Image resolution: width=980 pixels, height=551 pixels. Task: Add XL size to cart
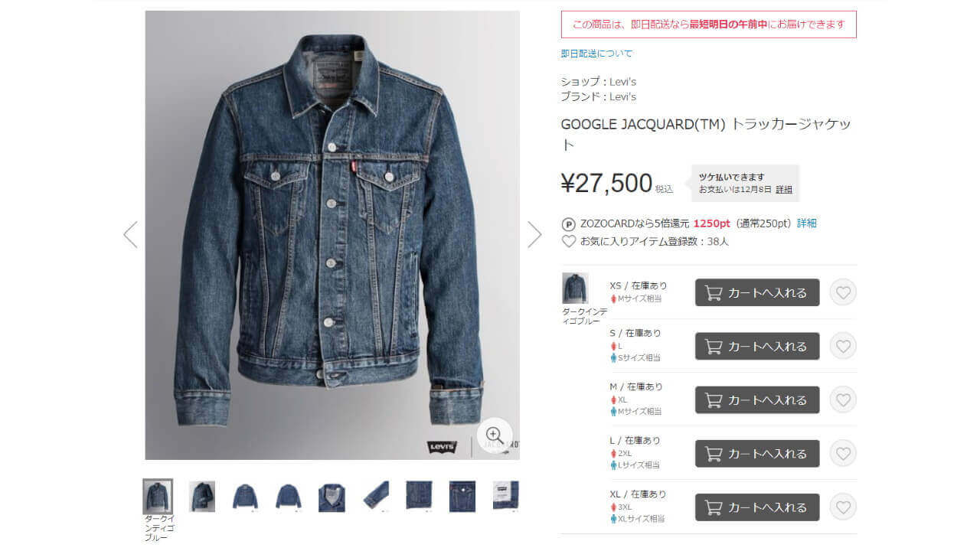(x=757, y=507)
